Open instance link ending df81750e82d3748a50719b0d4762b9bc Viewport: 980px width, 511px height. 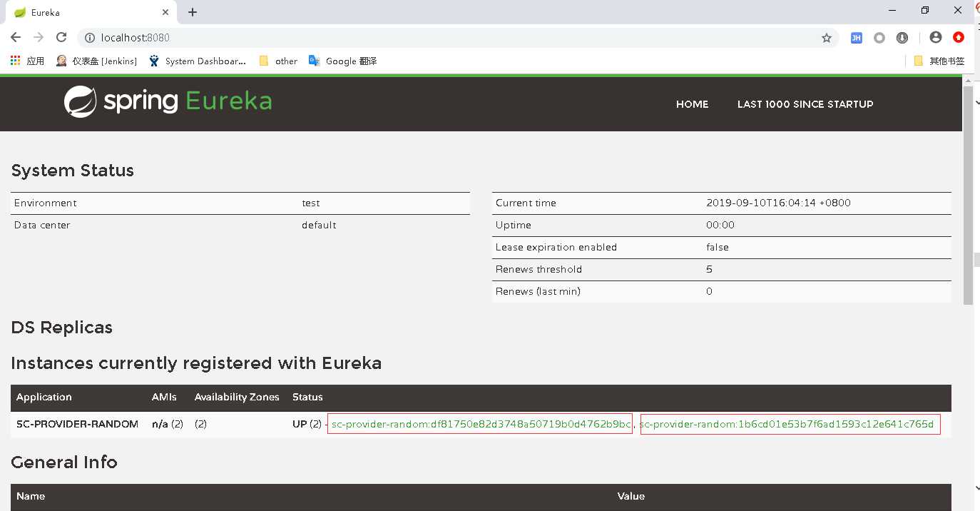coord(481,425)
